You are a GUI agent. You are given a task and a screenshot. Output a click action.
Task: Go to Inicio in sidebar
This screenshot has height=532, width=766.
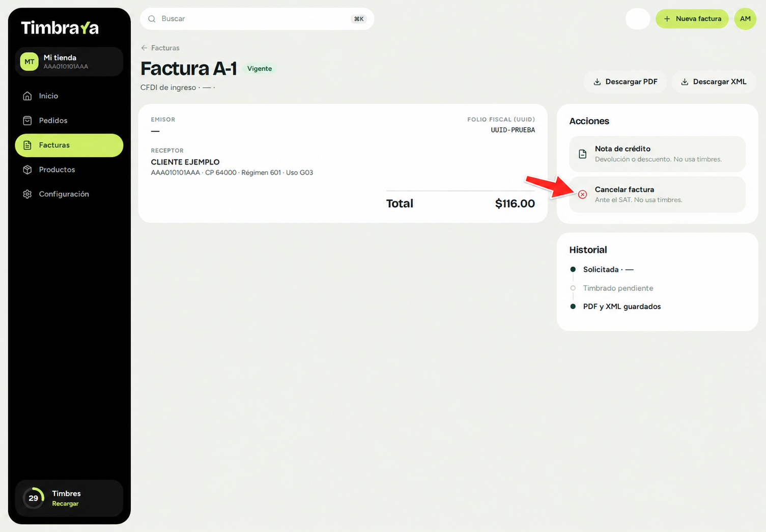(x=69, y=96)
